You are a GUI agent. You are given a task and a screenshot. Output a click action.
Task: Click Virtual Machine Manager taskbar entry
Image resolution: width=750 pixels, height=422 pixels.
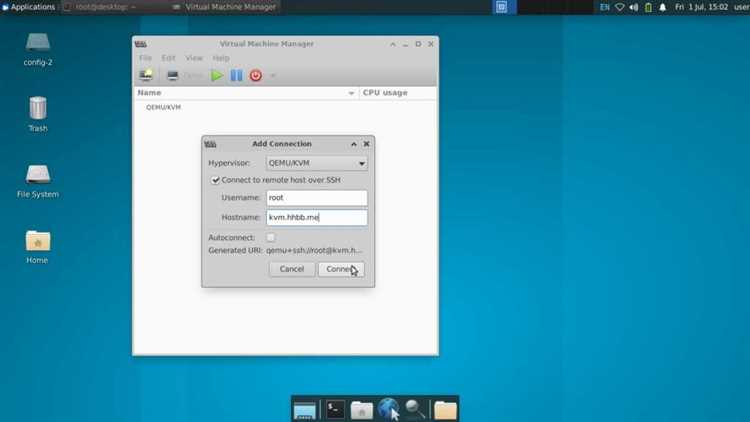pyautogui.click(x=225, y=7)
